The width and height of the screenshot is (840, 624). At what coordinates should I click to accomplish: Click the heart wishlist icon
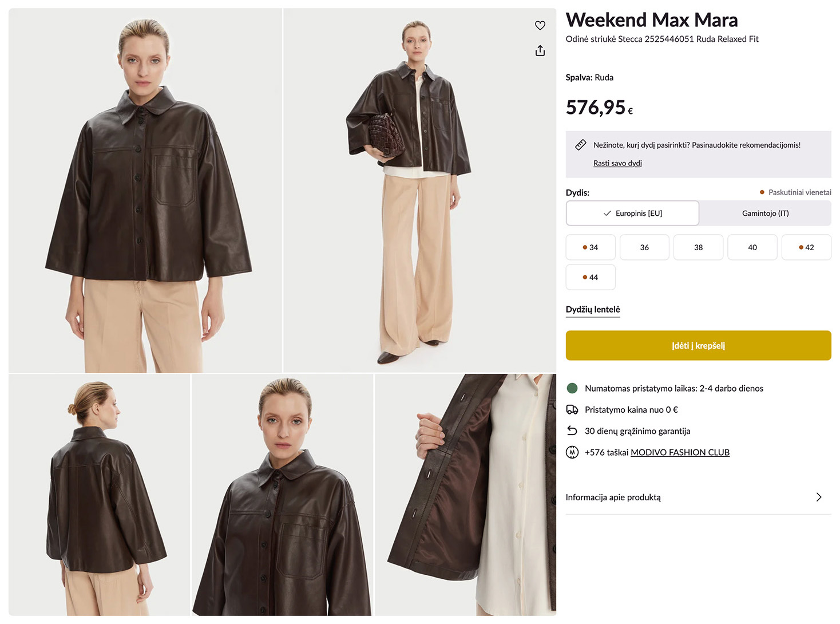(x=540, y=25)
